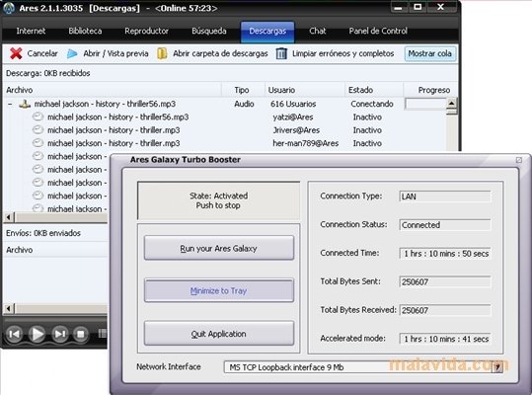The image size is (532, 395).
Task: Click the downloads list vertical scrollbar up arrow
Action: (x=451, y=103)
